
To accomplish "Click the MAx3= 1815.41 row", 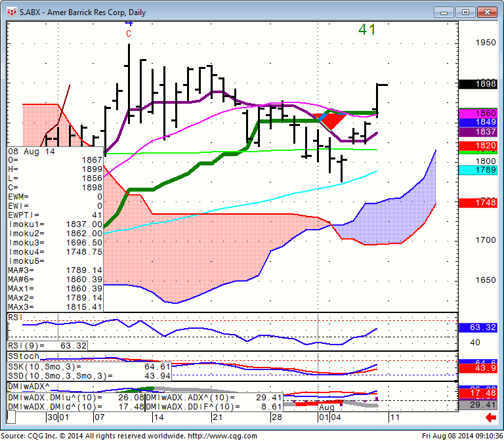I will click(55, 307).
